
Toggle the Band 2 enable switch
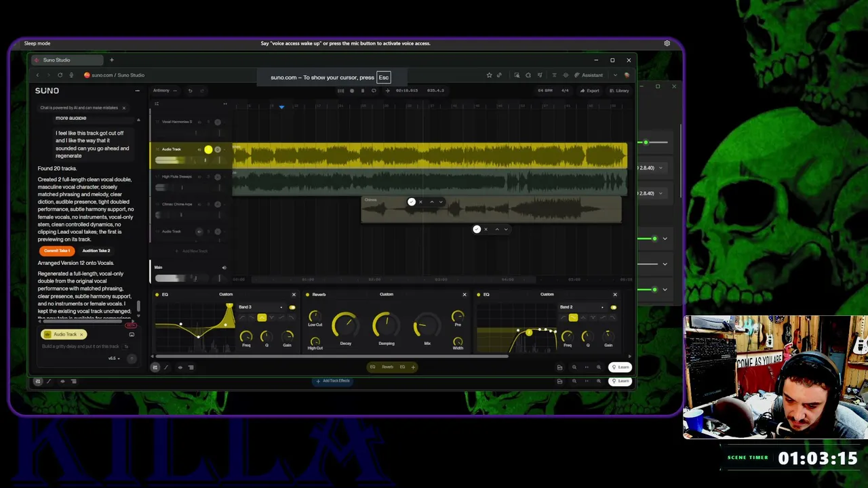tap(614, 308)
